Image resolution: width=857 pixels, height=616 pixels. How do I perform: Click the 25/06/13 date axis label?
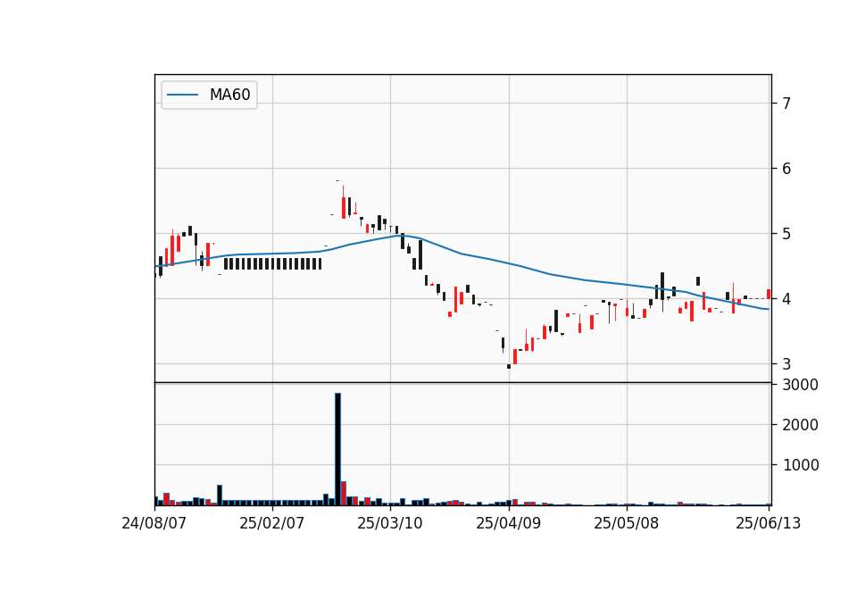(x=768, y=523)
